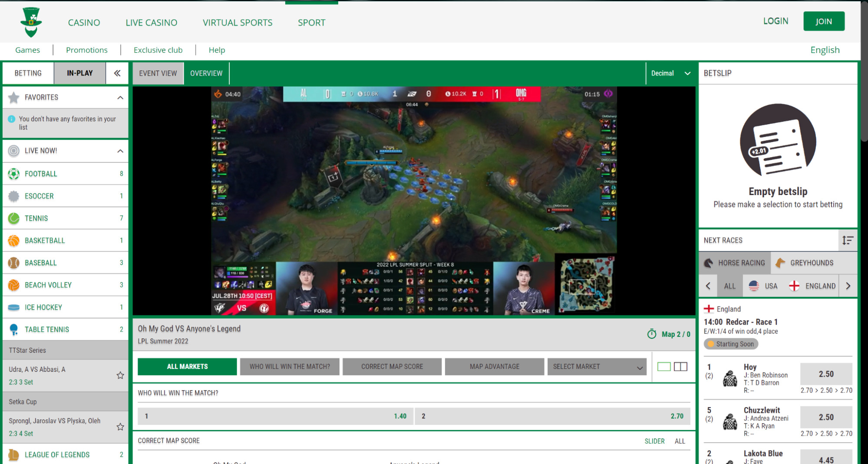Image resolution: width=868 pixels, height=464 pixels.
Task: Select the League of Legends icon
Action: pyautogui.click(x=14, y=454)
